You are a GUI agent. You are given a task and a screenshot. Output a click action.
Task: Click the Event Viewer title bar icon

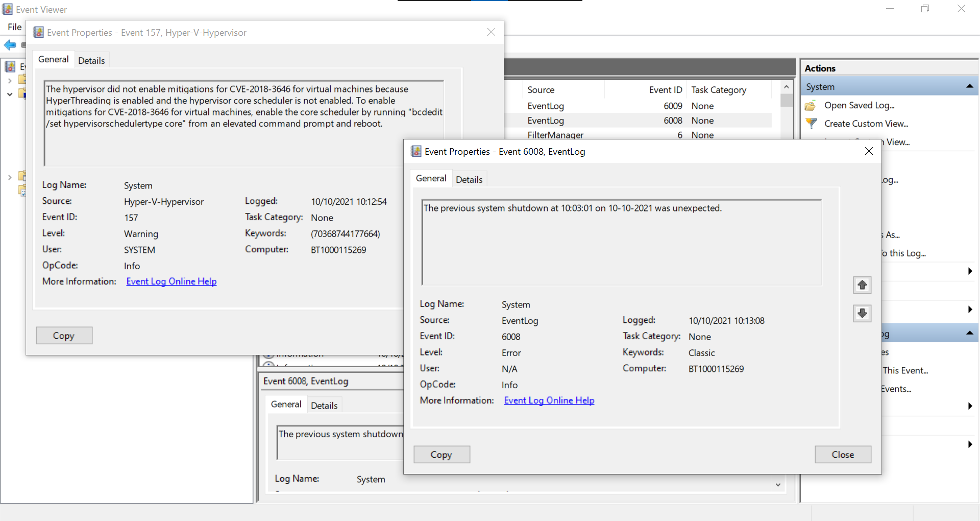(x=7, y=9)
